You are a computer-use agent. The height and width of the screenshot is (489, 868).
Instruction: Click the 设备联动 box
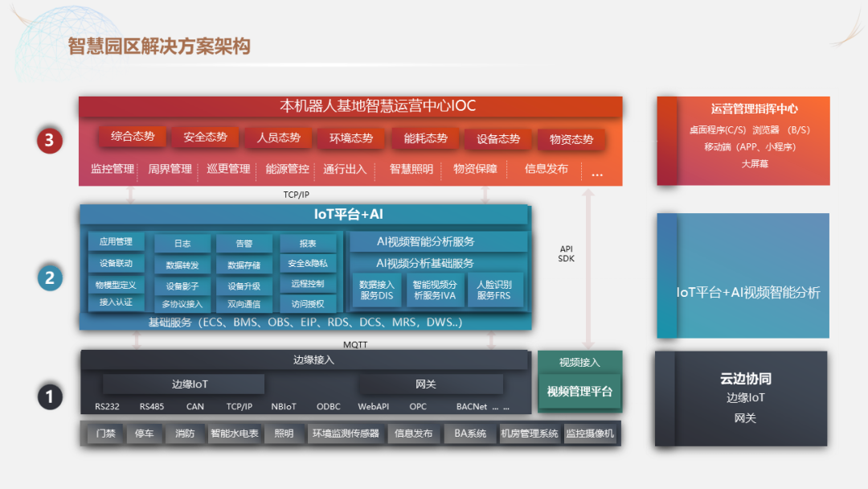click(x=117, y=263)
